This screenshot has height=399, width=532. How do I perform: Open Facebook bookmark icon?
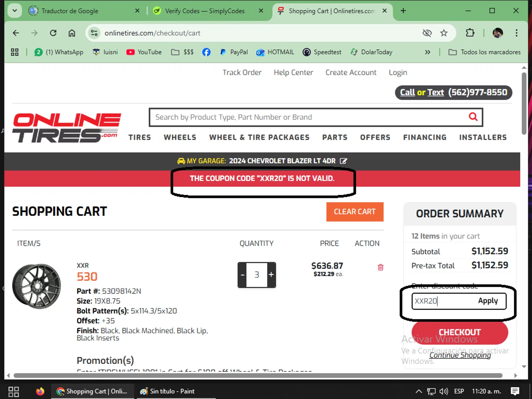(x=206, y=52)
